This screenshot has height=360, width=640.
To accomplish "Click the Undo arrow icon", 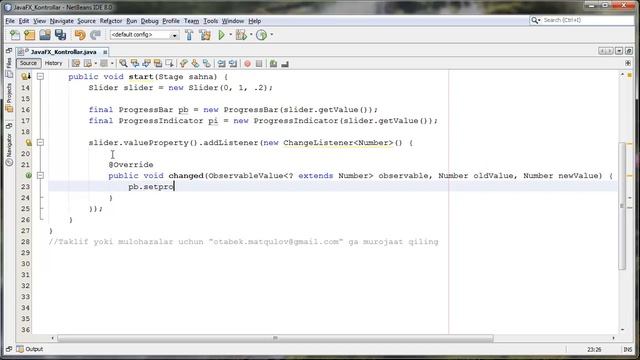I will point(80,35).
